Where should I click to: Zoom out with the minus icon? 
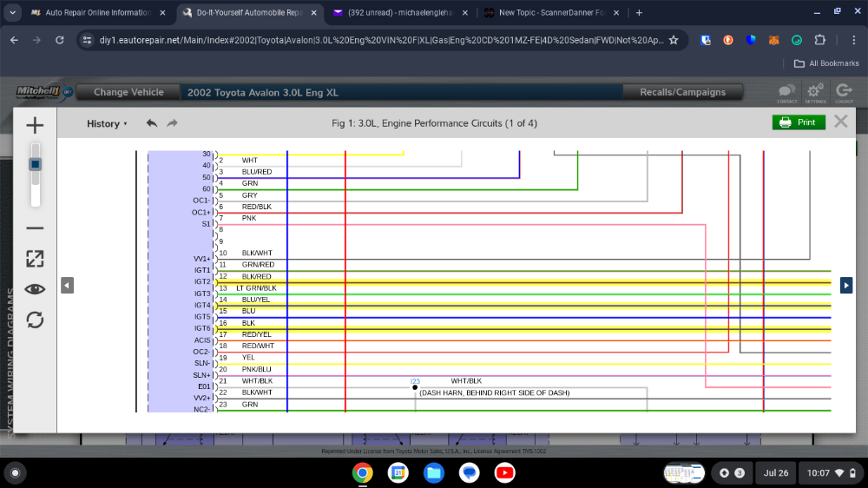click(x=35, y=228)
